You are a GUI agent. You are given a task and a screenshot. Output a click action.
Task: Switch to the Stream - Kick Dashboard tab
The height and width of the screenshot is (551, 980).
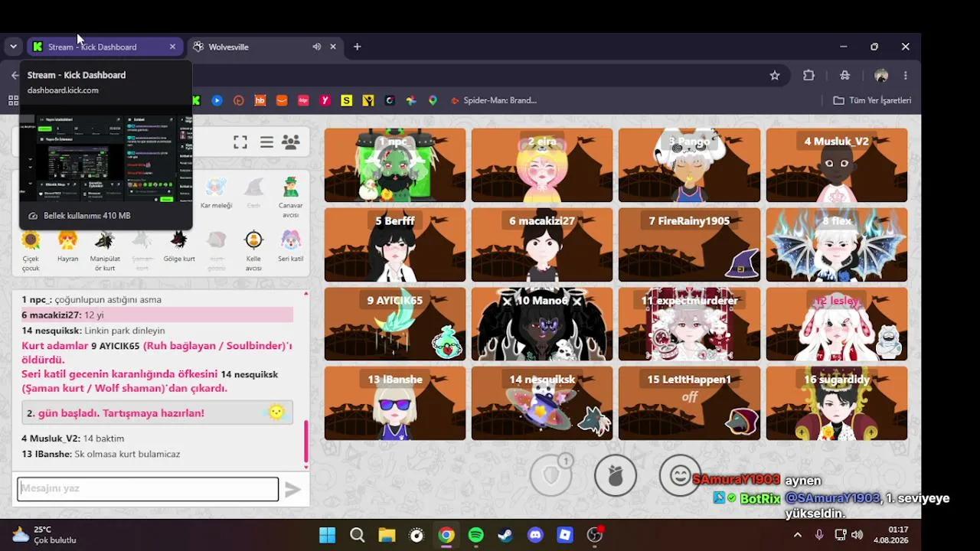(x=106, y=47)
